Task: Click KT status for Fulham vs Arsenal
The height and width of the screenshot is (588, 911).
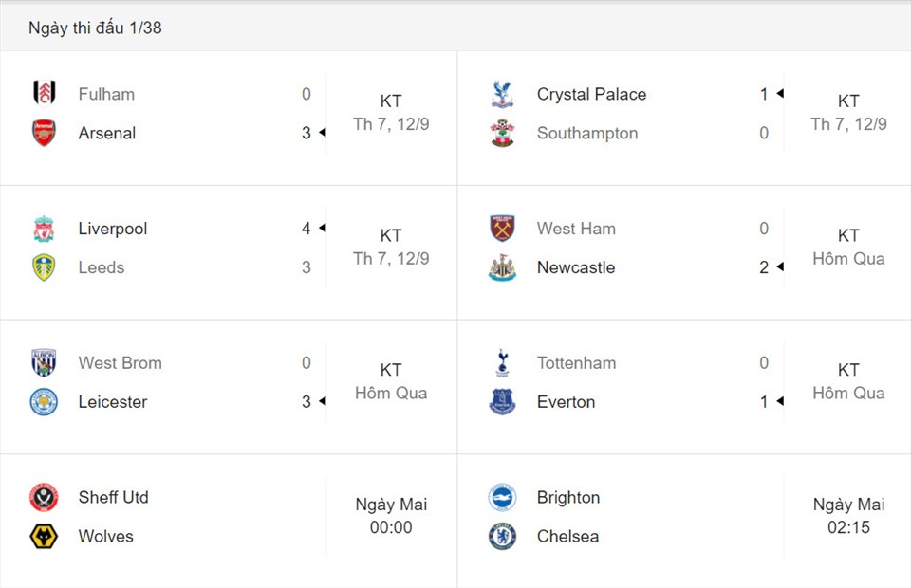Action: pyautogui.click(x=391, y=101)
